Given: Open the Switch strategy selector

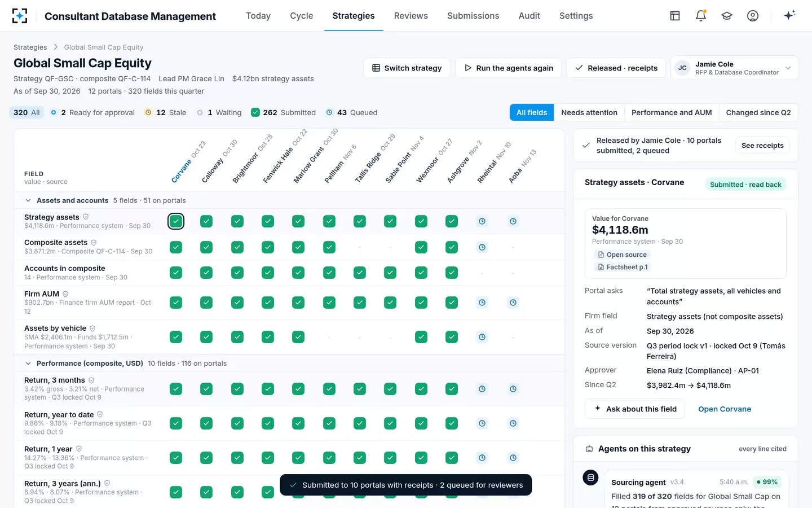Looking at the screenshot, I should (407, 68).
